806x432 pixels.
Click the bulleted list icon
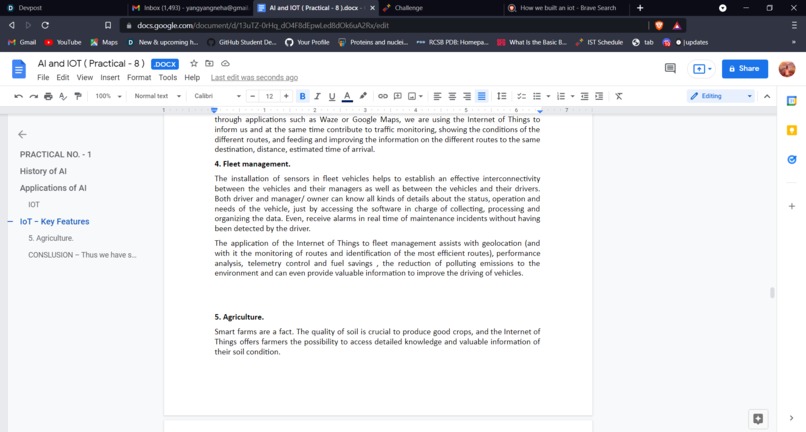[x=537, y=96]
